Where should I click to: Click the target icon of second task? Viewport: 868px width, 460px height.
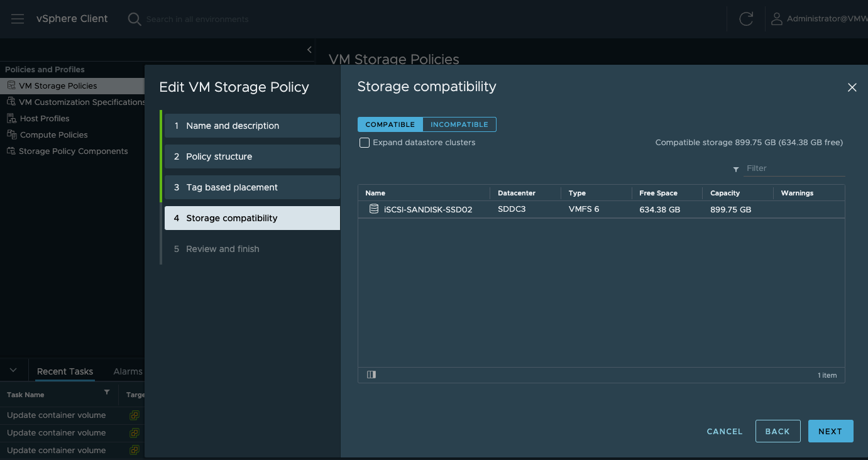134,433
